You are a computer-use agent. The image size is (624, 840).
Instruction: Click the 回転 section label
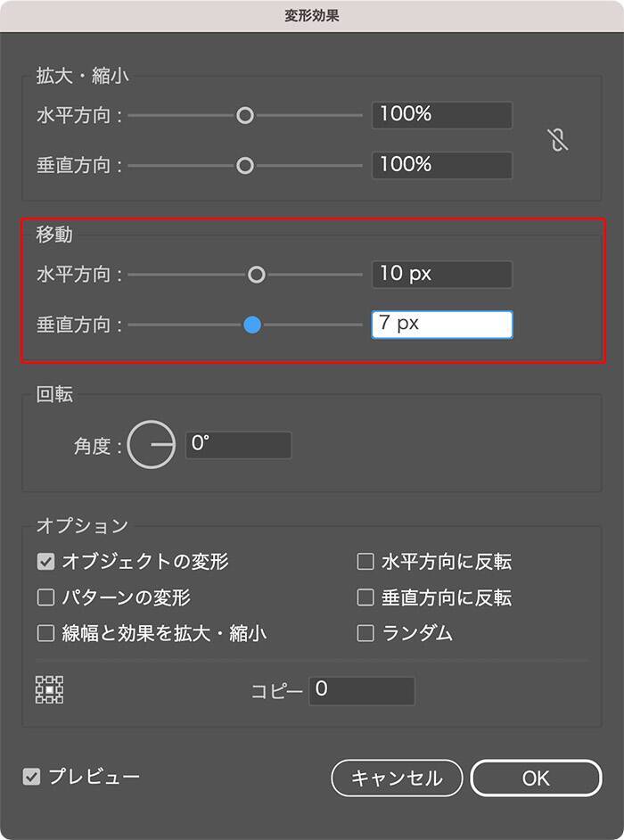(x=54, y=394)
